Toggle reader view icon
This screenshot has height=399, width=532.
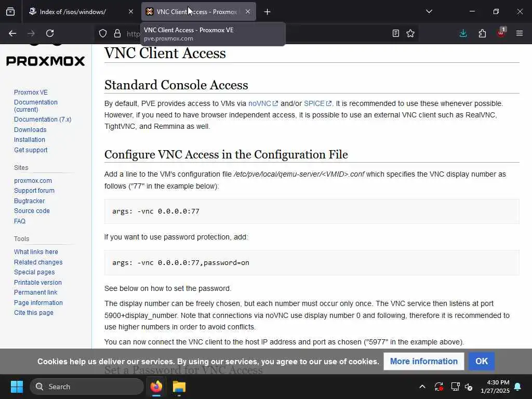(x=395, y=33)
